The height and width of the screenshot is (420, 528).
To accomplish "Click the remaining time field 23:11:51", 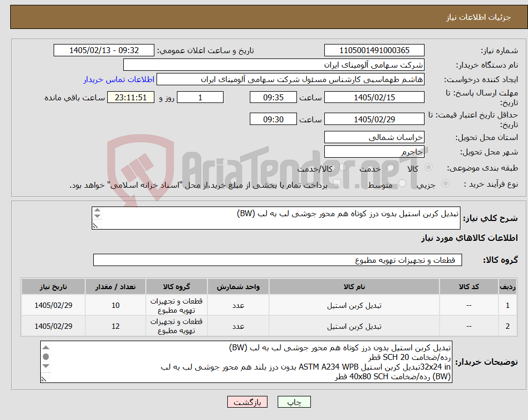I will [131, 98].
